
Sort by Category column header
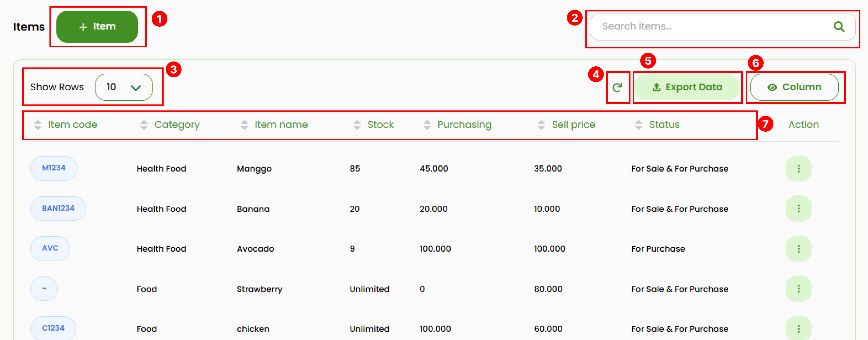click(177, 125)
